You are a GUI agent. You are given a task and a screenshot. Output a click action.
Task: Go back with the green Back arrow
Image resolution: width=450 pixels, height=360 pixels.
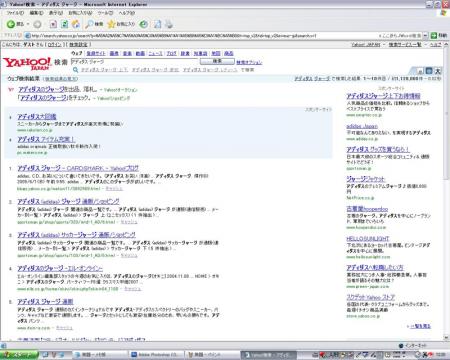point(11,24)
